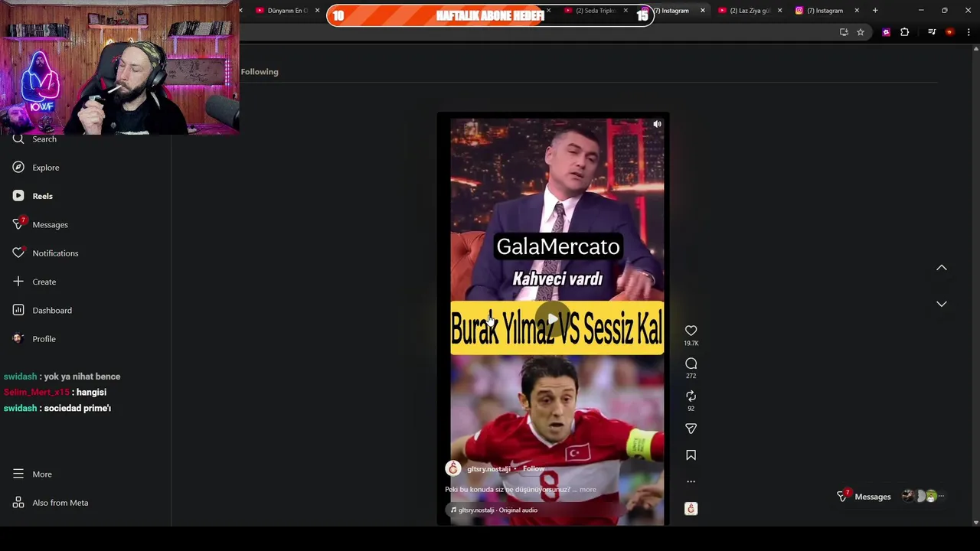The image size is (980, 551).
Task: Go to next reel with down chevron
Action: point(942,304)
